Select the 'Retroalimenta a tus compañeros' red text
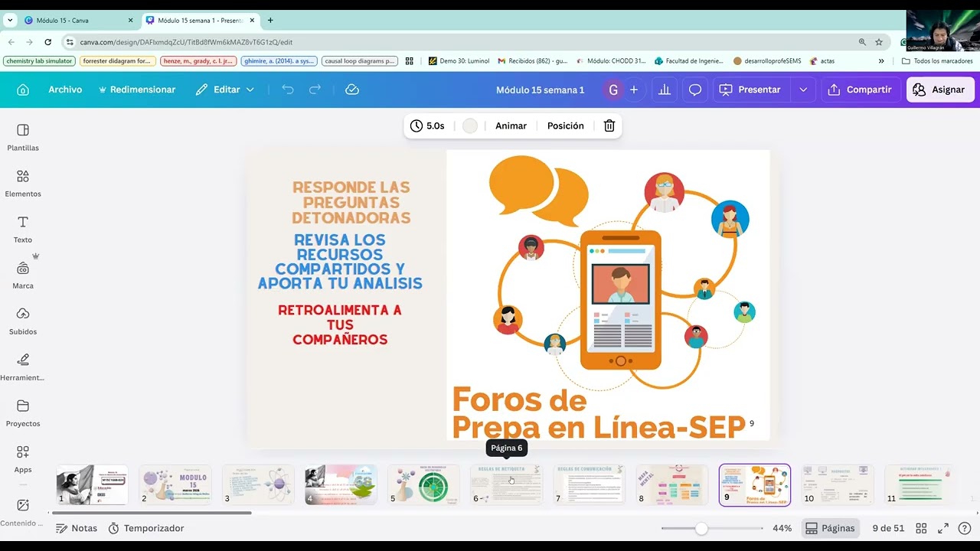980x551 pixels. [340, 324]
